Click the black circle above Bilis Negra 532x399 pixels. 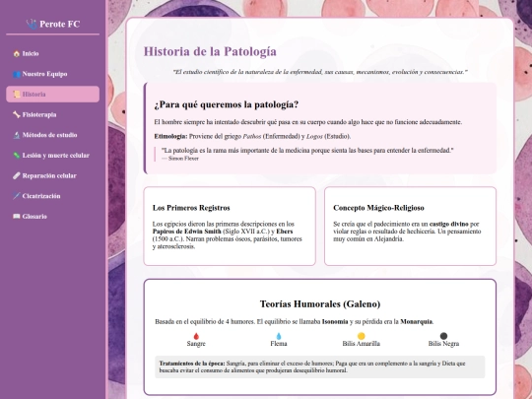pyautogui.click(x=443, y=336)
